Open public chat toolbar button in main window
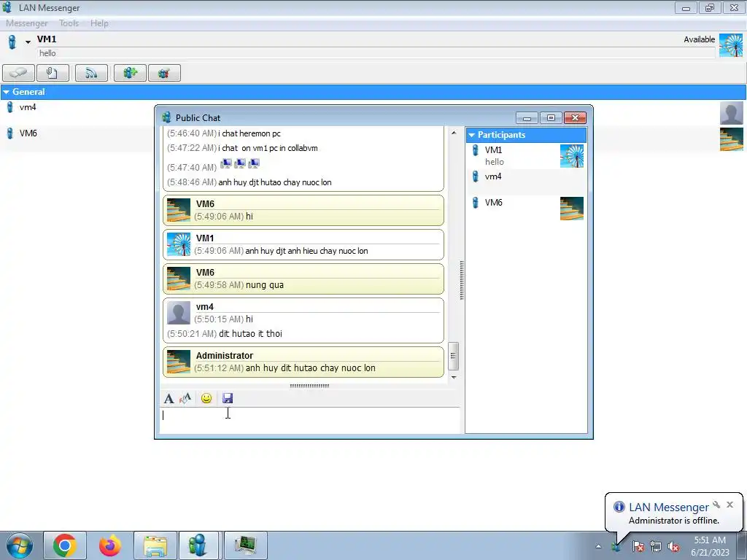This screenshot has width=747, height=560. coord(164,73)
